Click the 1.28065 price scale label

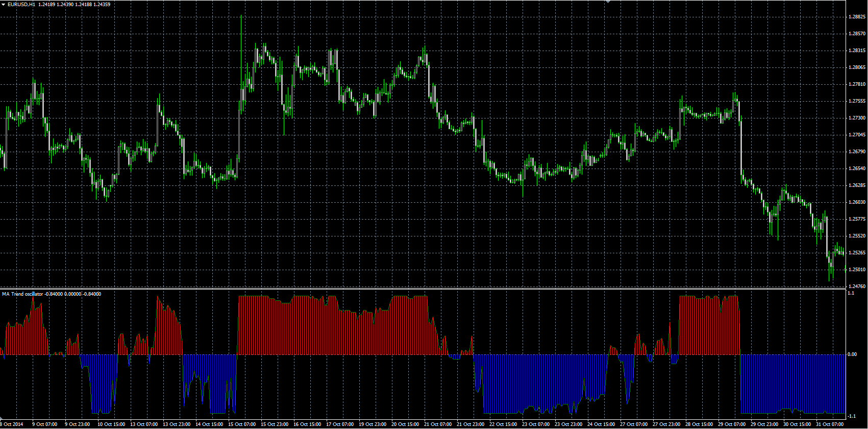click(857, 67)
